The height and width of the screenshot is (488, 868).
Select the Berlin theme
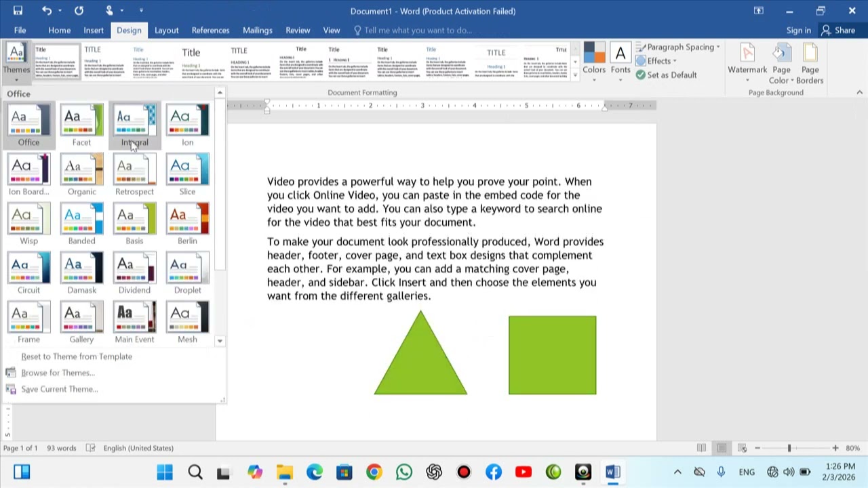point(187,224)
